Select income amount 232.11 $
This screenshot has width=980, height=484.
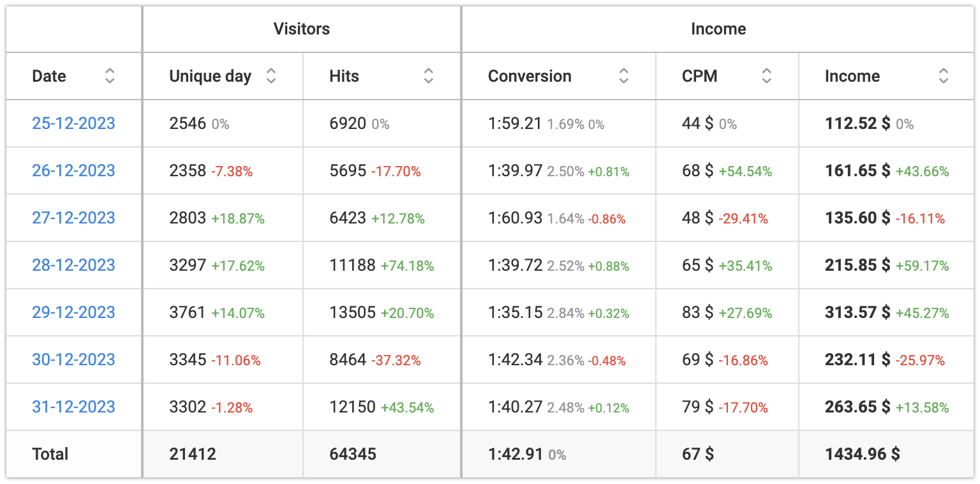[x=857, y=359]
